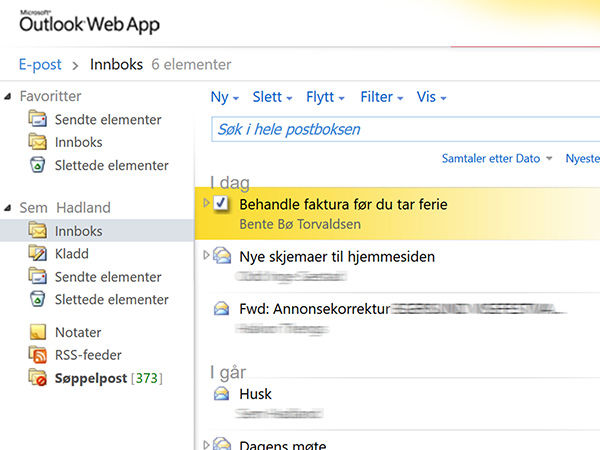Click the Slettede elementer trash icon under Favoritter
The width and height of the screenshot is (600, 450).
[x=38, y=165]
